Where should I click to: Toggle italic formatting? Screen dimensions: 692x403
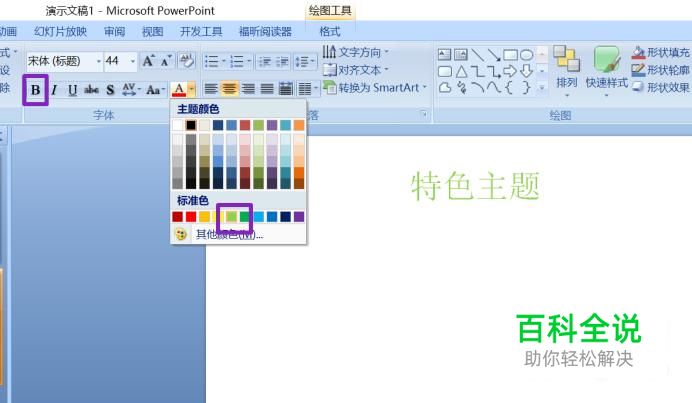54,90
